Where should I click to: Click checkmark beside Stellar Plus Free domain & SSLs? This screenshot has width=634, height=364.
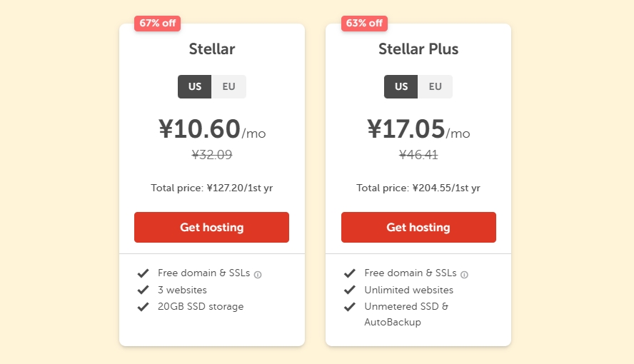pyautogui.click(x=350, y=273)
